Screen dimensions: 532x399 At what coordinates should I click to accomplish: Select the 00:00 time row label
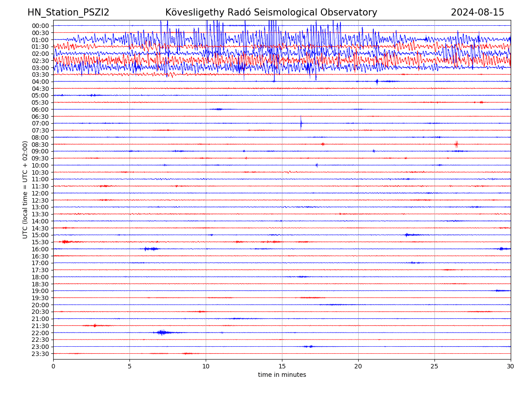(40, 26)
